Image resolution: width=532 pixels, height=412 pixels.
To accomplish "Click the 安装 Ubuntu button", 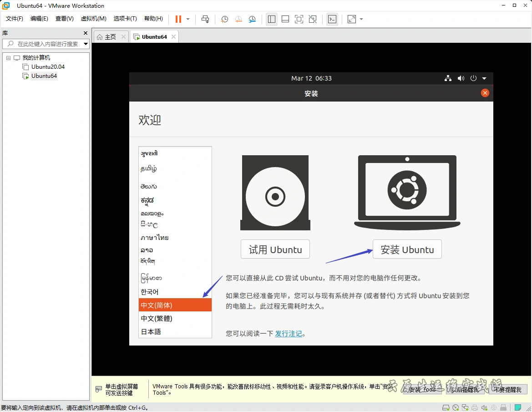I will click(407, 249).
